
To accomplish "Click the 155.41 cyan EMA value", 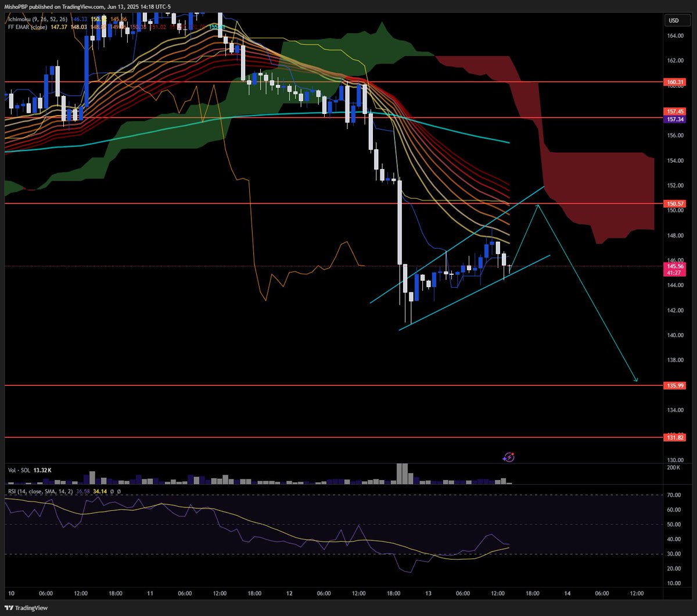I will pyautogui.click(x=217, y=27).
